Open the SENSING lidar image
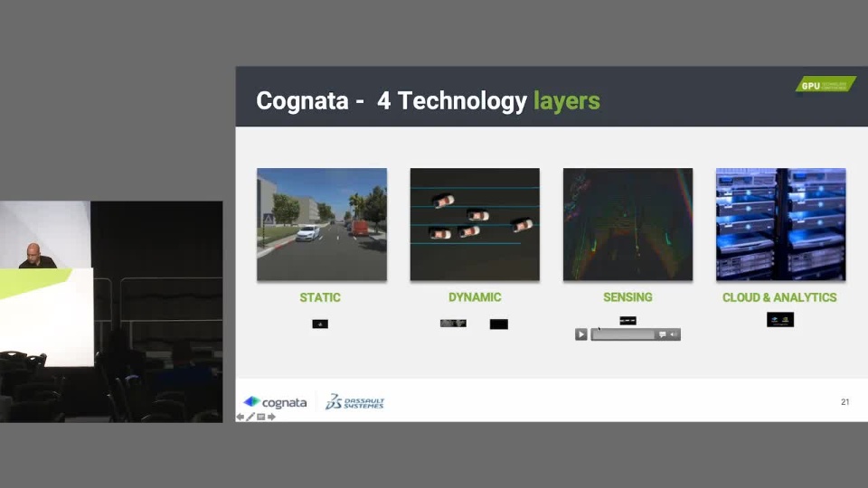The image size is (868, 488). point(627,224)
